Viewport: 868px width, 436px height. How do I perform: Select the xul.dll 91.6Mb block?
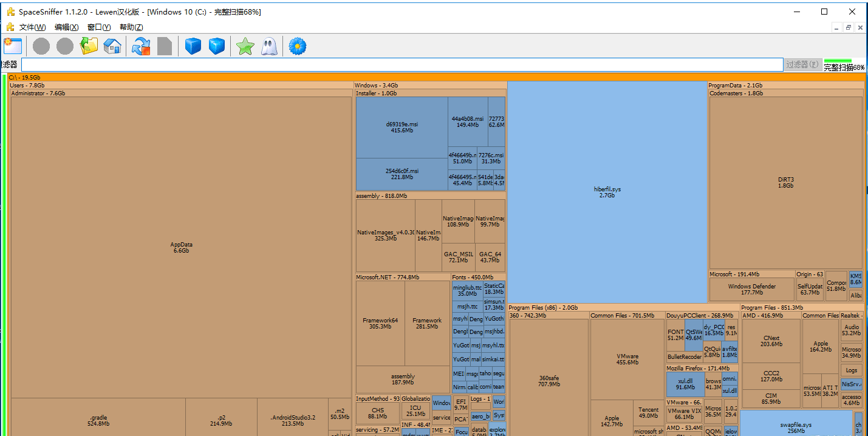coord(685,384)
